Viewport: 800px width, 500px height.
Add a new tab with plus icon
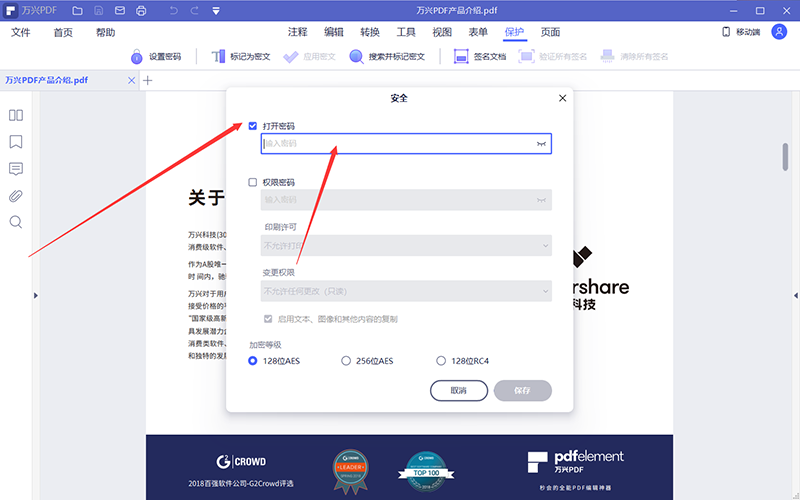pos(147,81)
